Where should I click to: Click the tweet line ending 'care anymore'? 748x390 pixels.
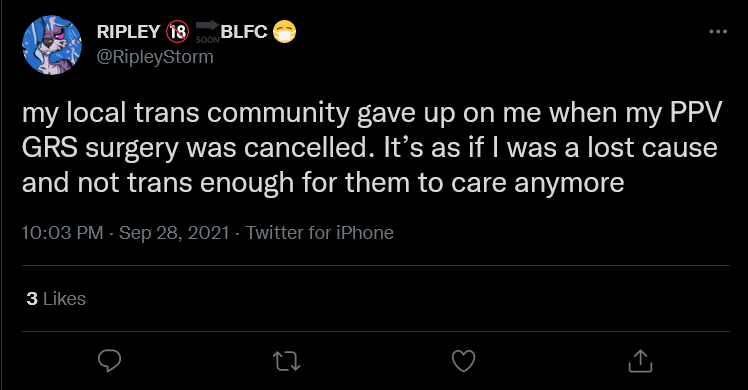[323, 183]
